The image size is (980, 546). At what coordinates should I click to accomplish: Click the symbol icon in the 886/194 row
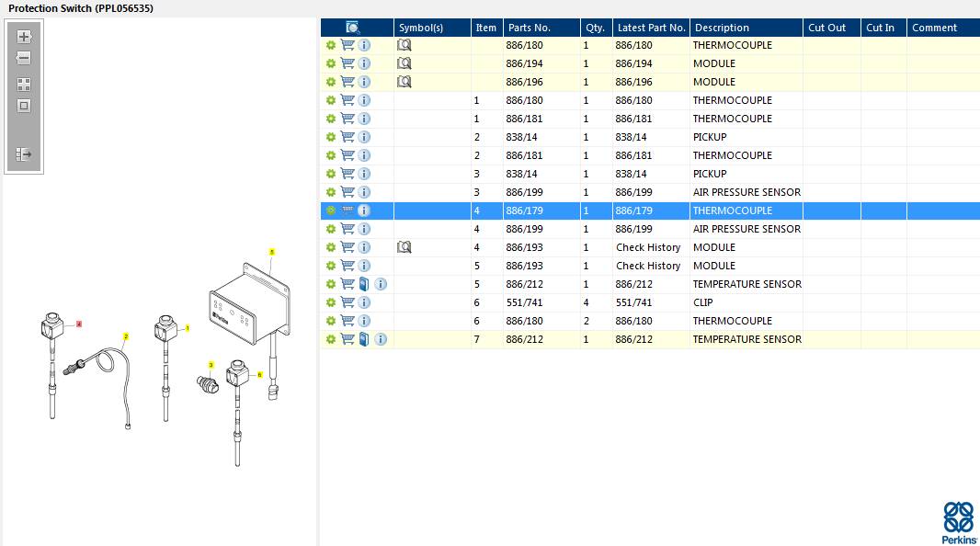(404, 63)
